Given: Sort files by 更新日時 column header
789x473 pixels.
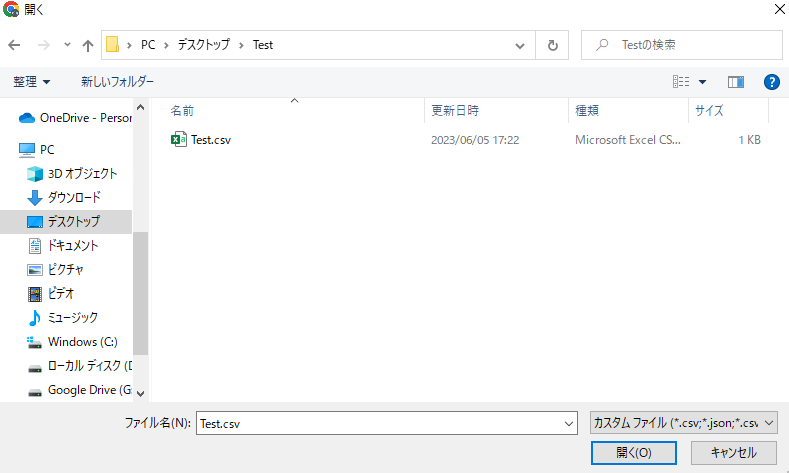Looking at the screenshot, I should tap(496, 110).
